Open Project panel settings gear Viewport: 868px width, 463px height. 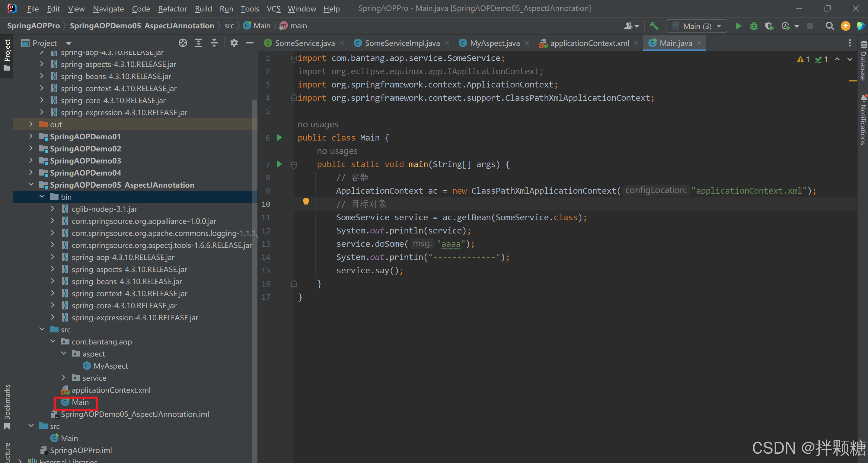click(x=234, y=43)
